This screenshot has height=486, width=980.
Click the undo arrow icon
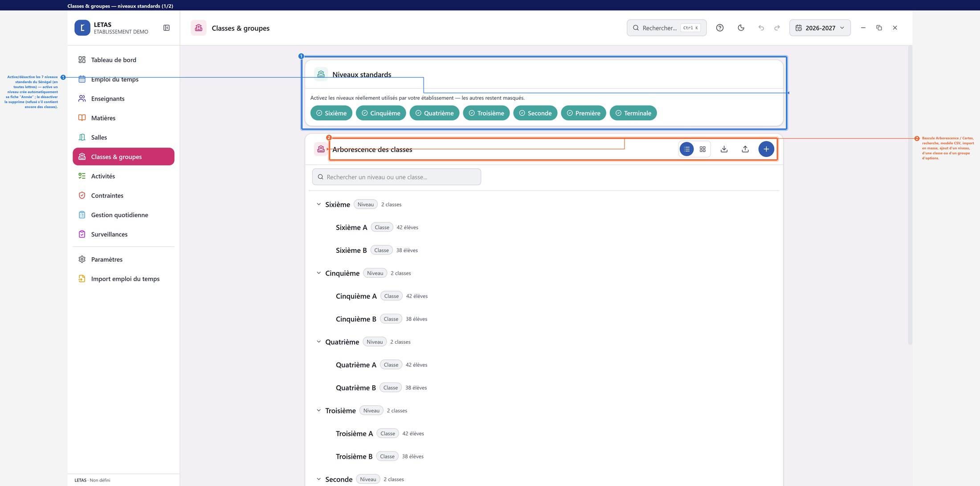click(x=761, y=28)
